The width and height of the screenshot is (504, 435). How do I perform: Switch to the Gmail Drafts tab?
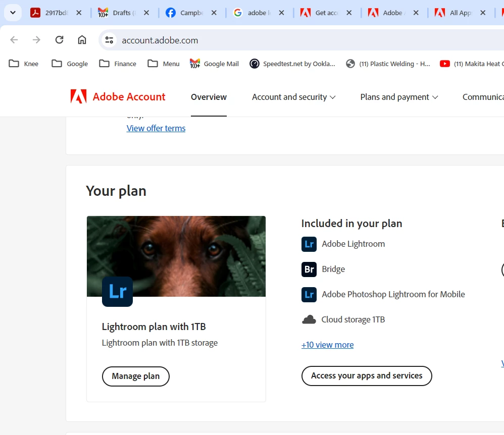pos(117,13)
